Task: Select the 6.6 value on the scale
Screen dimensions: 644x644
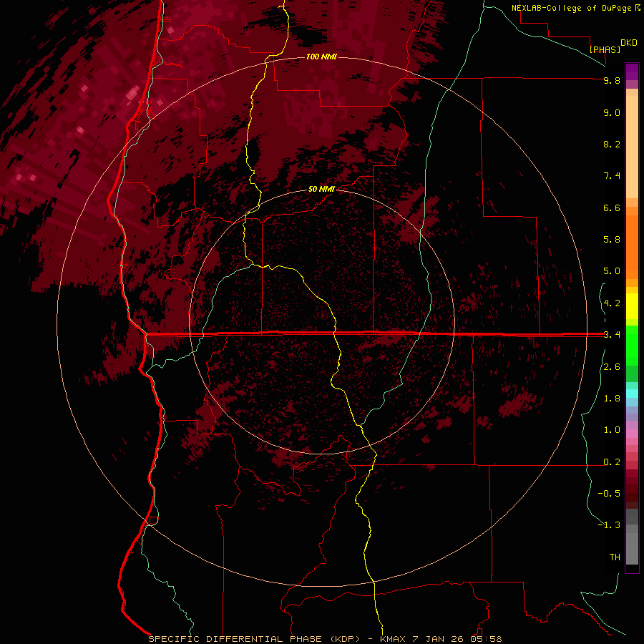Action: click(612, 208)
